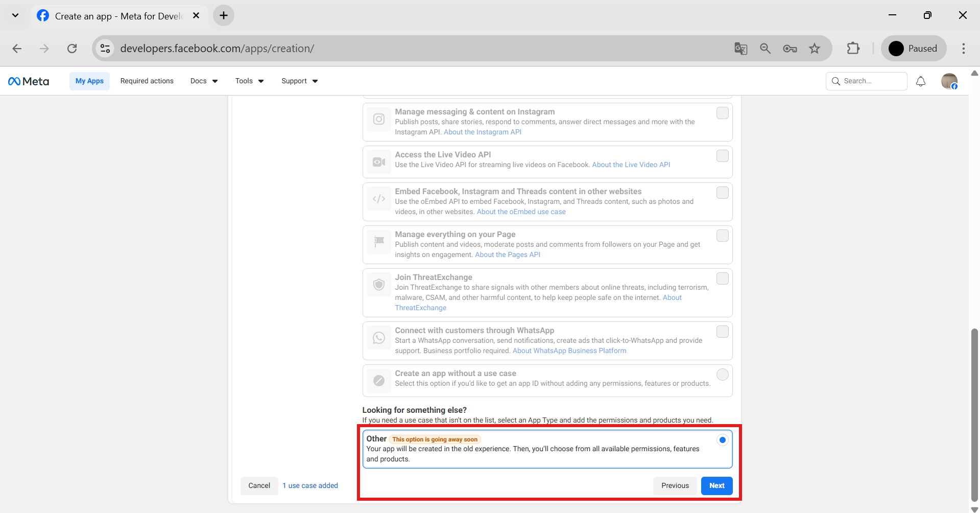980x513 pixels.
Task: Check Manage messaging & content on Instagram
Action: 723,113
